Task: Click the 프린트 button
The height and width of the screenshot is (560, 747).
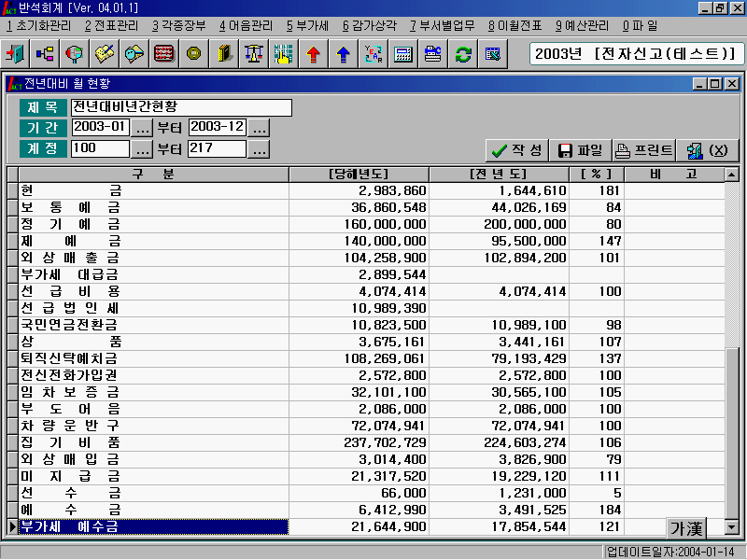Action: pos(643,150)
